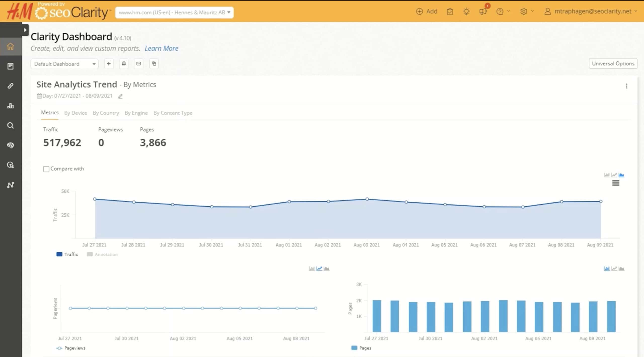This screenshot has width=644, height=357.
Task: Enable the Compare with checkbox
Action: 46,169
